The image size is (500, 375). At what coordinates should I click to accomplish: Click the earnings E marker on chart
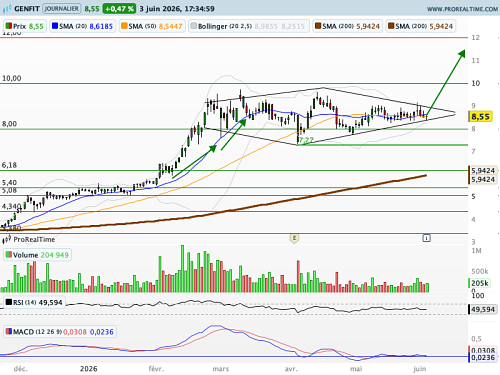click(x=294, y=238)
